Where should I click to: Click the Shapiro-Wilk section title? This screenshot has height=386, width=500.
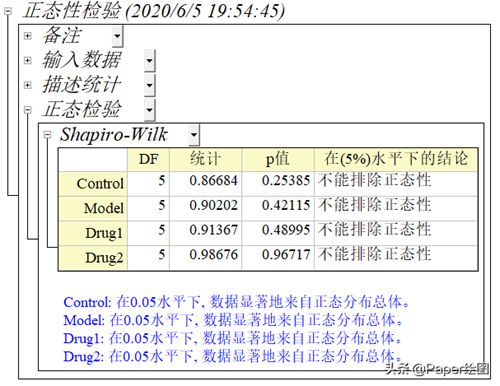pos(113,135)
